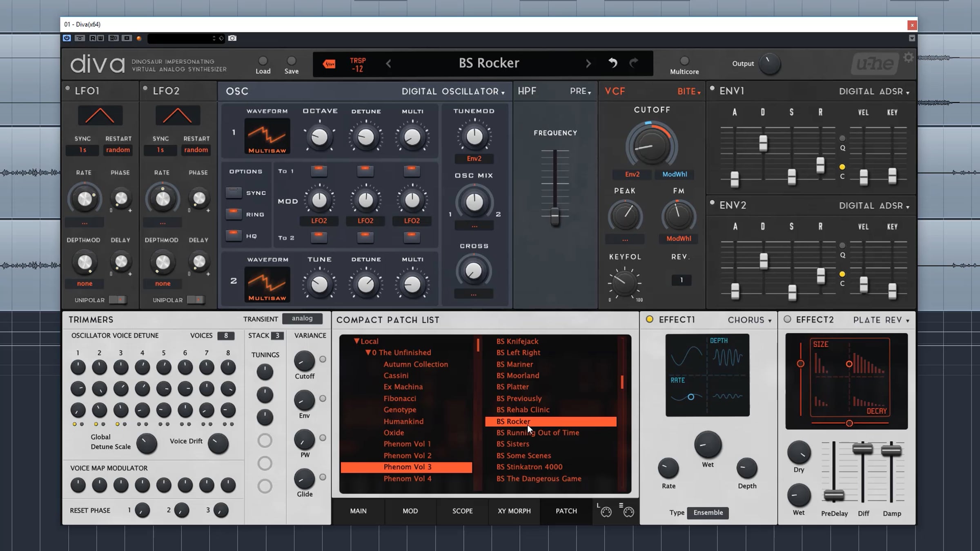The width and height of the screenshot is (980, 551).
Task: Click the redo arrow icon
Action: coord(634,62)
